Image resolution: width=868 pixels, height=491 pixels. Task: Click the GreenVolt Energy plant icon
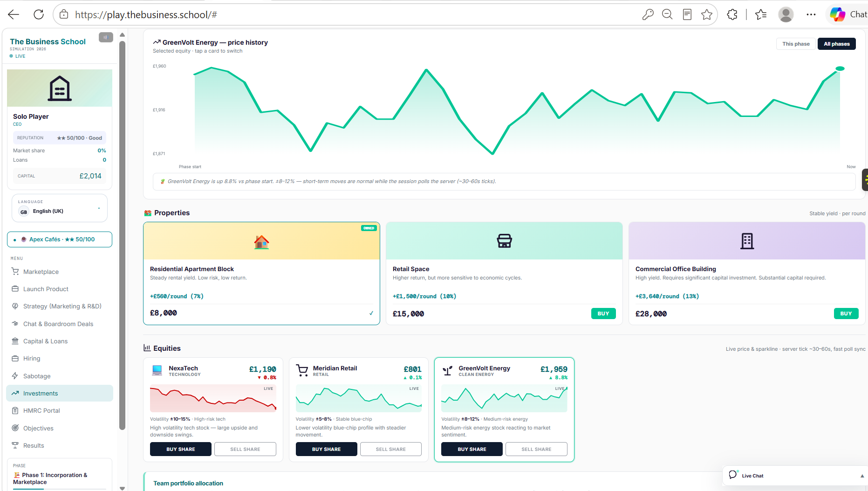point(447,371)
